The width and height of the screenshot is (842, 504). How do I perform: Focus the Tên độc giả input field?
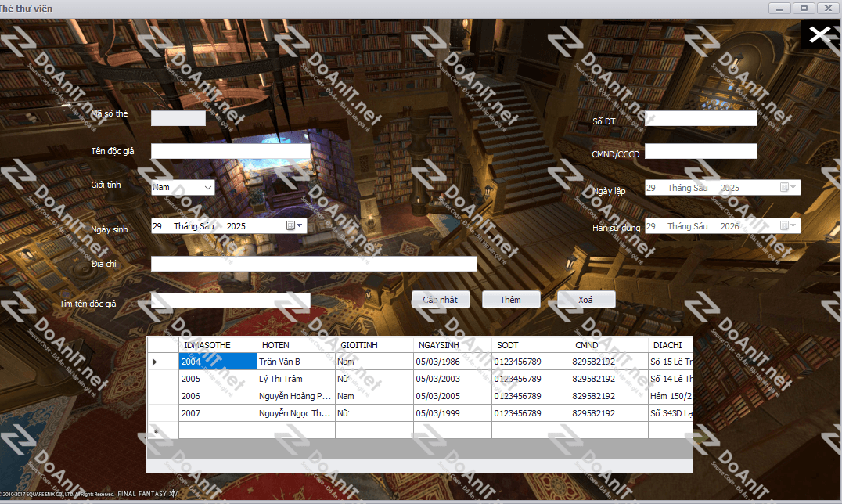(230, 151)
